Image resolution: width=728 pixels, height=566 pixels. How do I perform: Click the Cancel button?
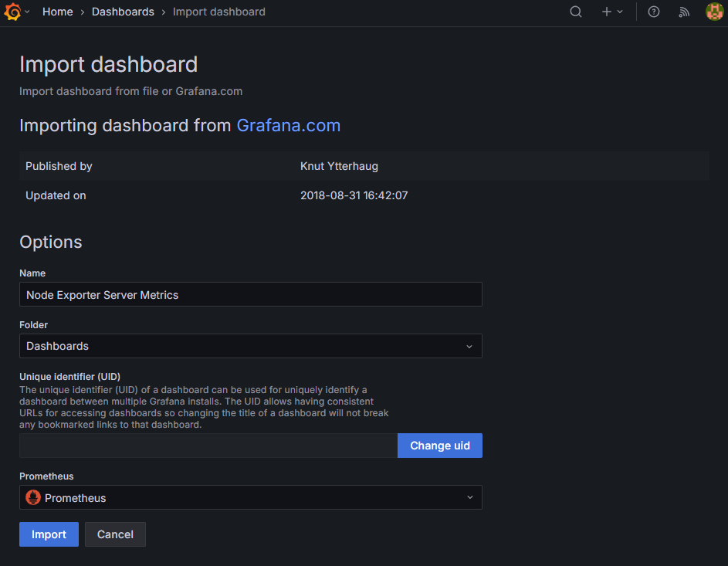115,534
